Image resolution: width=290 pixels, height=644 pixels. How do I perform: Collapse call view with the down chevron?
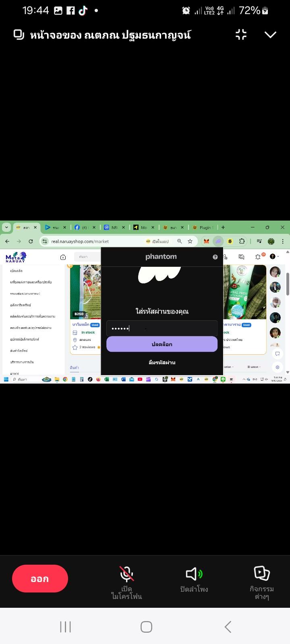[x=270, y=35]
